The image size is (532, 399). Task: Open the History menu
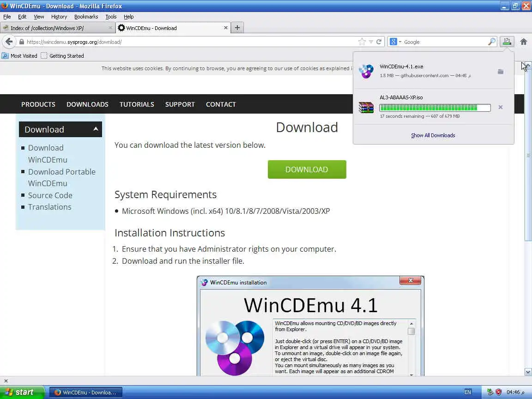click(59, 17)
